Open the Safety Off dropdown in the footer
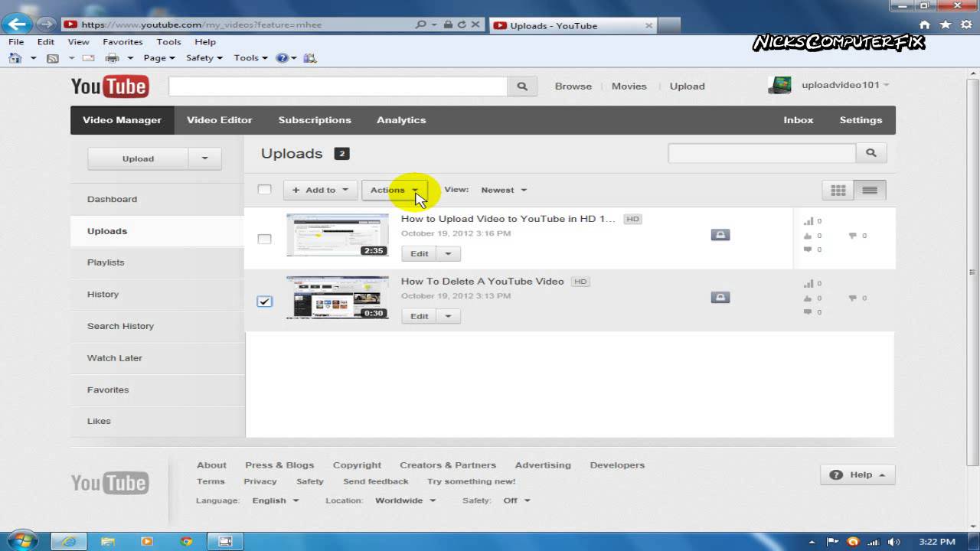Screen dimensions: 980x551 tap(517, 500)
